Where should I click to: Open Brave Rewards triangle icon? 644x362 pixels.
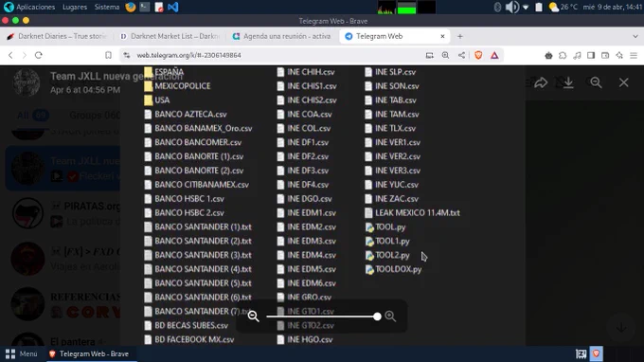click(494, 55)
